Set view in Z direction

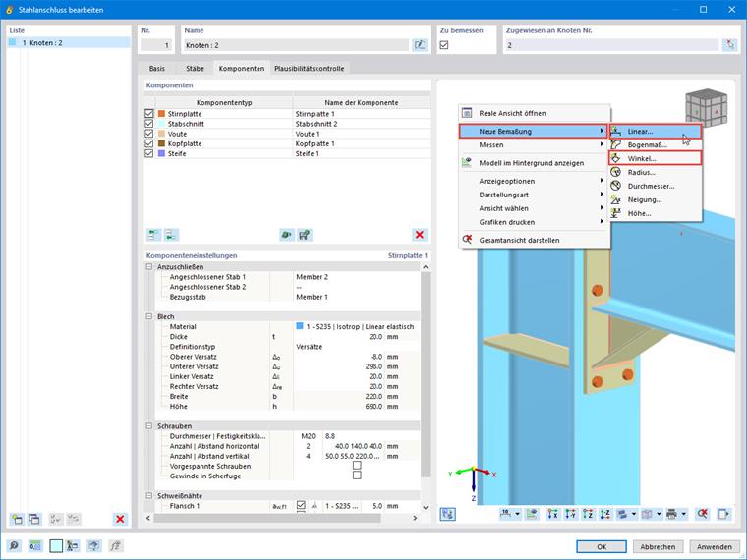(588, 514)
